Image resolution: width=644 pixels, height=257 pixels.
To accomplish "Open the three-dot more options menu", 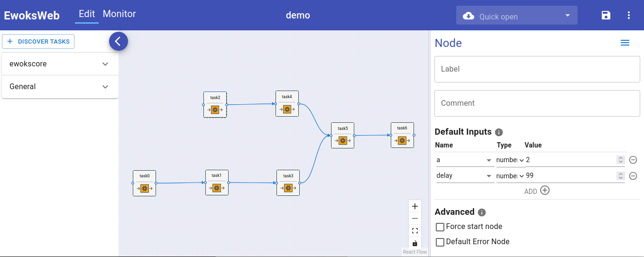I will (x=629, y=15).
